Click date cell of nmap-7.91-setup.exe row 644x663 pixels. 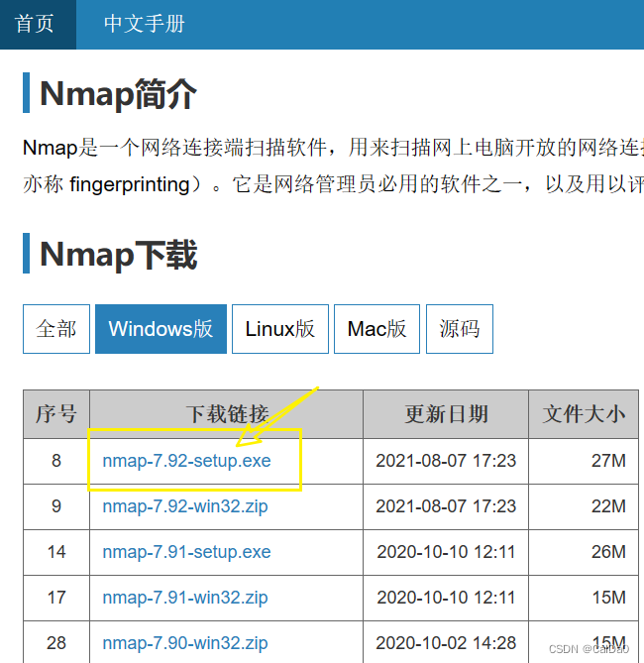[x=446, y=552]
